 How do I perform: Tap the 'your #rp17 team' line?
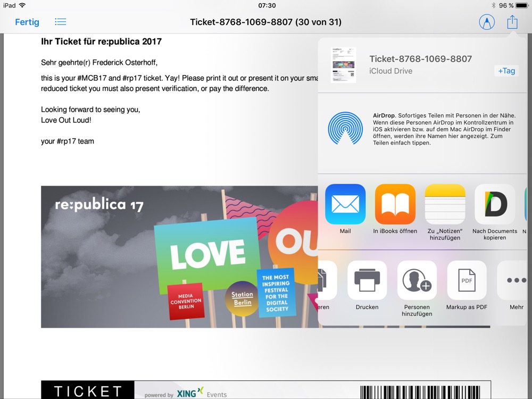[x=67, y=141]
